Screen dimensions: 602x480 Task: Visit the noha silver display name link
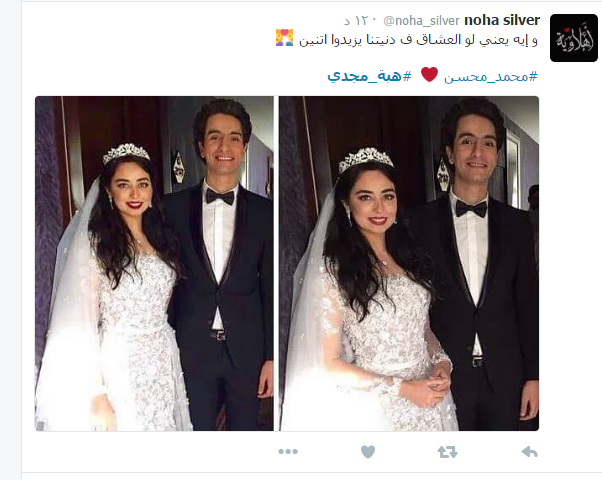coord(502,20)
